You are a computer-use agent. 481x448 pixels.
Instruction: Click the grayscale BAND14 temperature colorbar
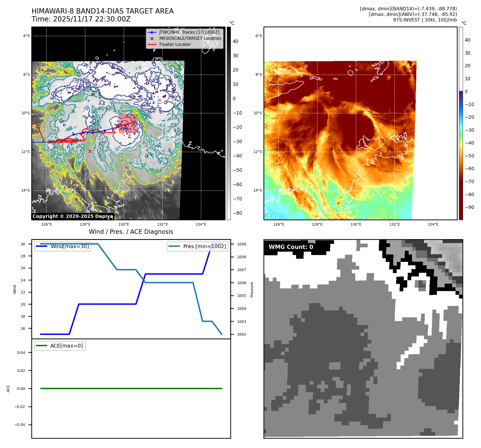point(229,123)
